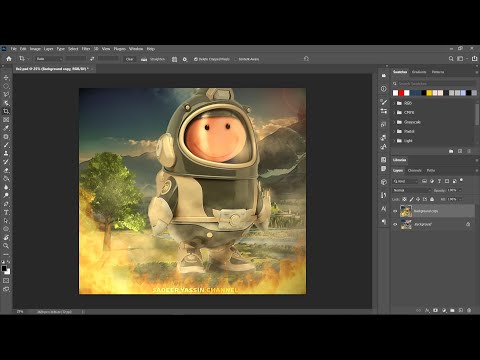Toggle Content-Aware checkbox
The width and height of the screenshot is (480, 360).
(x=236, y=59)
